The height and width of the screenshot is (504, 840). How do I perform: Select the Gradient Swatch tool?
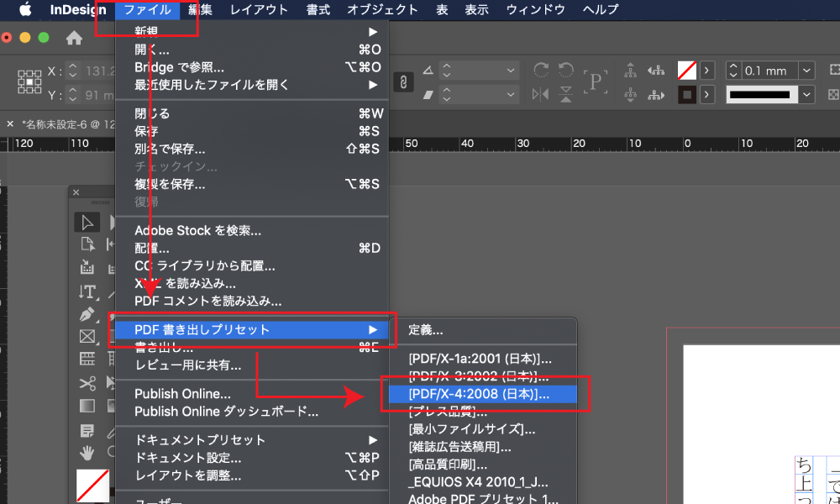pyautogui.click(x=87, y=407)
